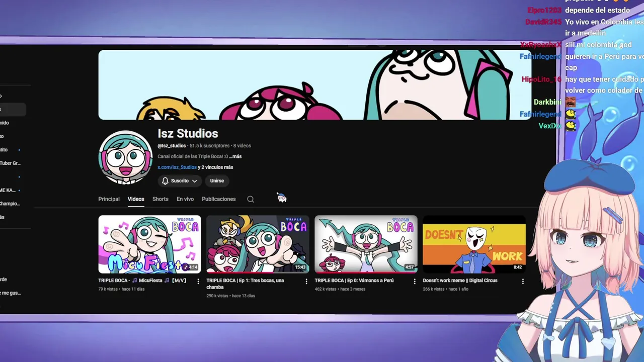Image resolution: width=644 pixels, height=362 pixels.
Task: Click '79 k vistas • hace 11 días' text
Action: [x=121, y=289]
